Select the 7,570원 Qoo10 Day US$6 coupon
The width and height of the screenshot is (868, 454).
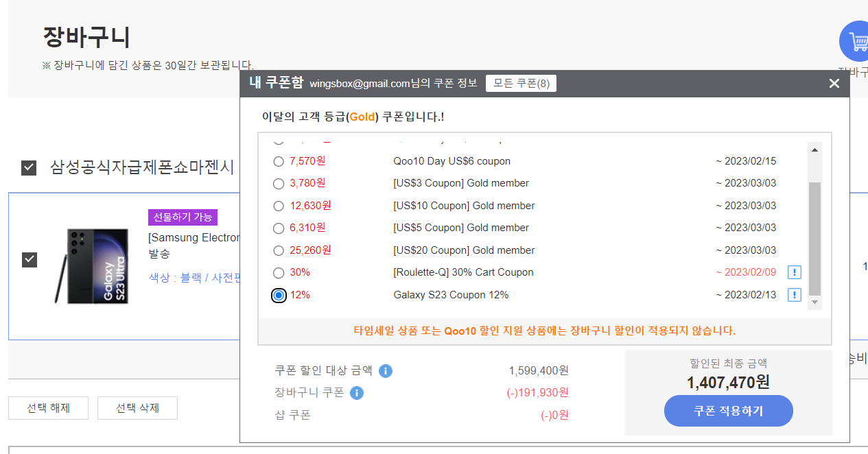[x=279, y=162]
